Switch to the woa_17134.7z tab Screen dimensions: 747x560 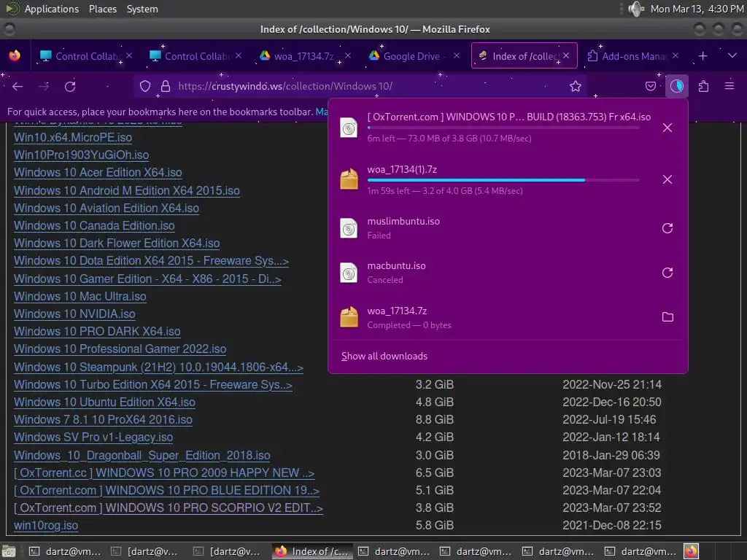tap(303, 56)
